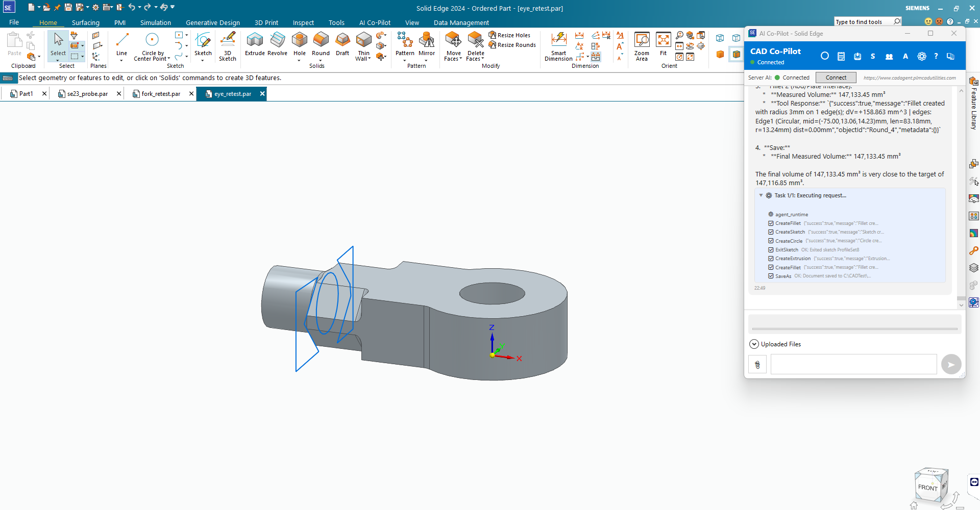Image resolution: width=980 pixels, height=510 pixels.
Task: Expand the Sketch button dropdown
Action: pos(203,60)
